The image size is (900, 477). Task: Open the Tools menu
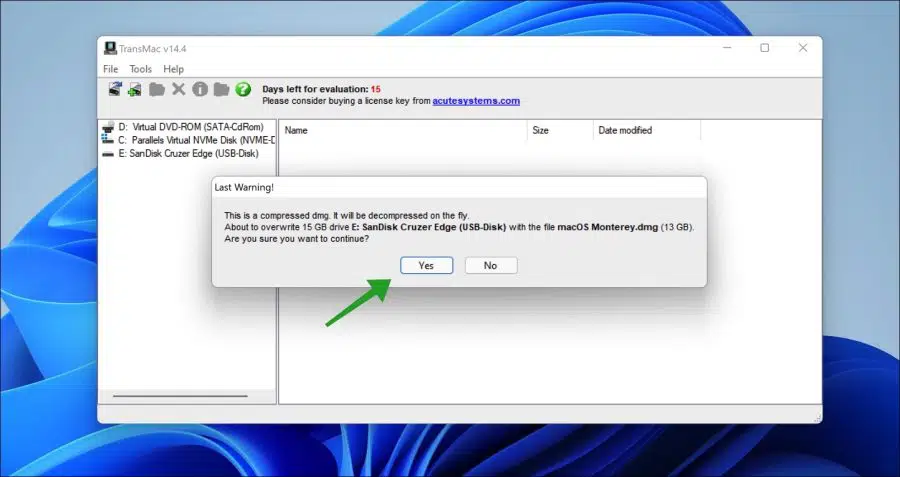click(x=141, y=69)
